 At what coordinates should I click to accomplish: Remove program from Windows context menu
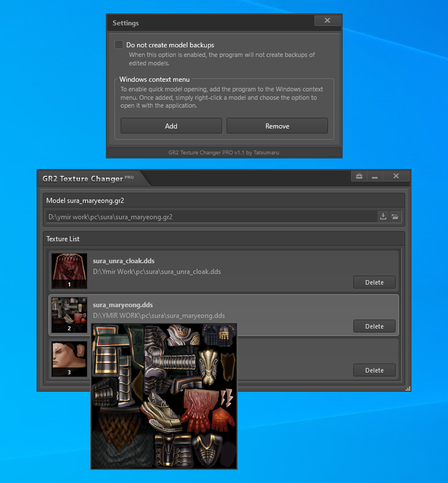pos(277,126)
